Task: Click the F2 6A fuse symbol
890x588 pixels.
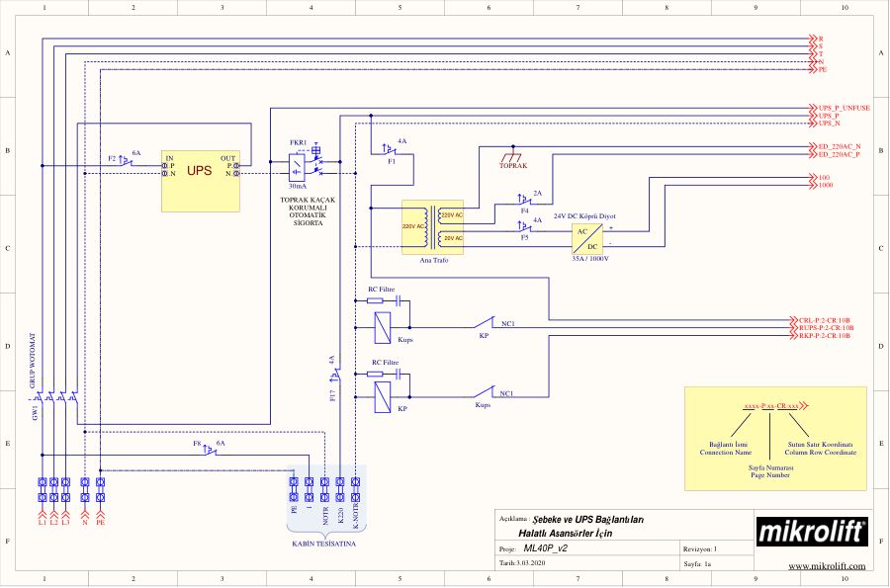Action: click(x=126, y=162)
